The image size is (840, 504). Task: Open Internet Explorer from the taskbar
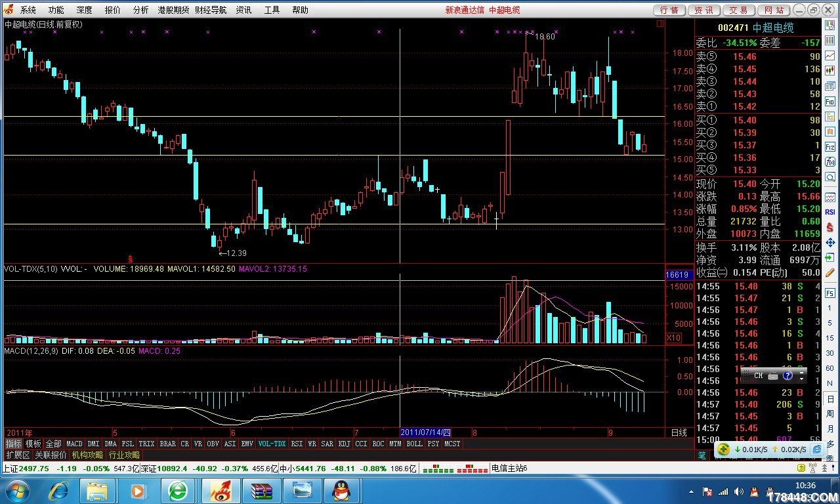(58, 490)
